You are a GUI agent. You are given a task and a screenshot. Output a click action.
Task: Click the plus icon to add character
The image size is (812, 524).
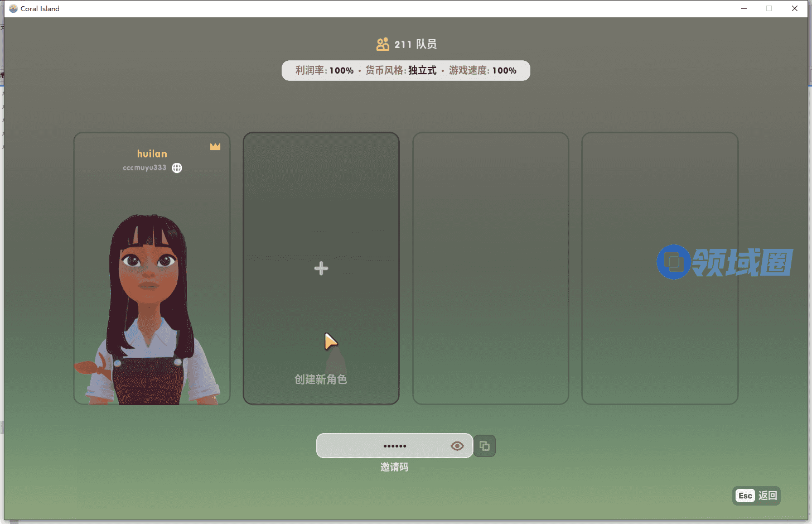[321, 268]
